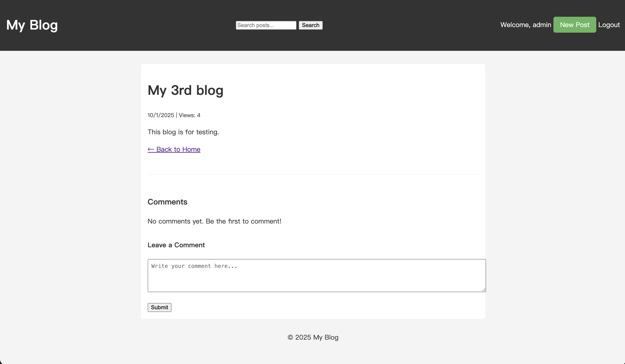Screen dimensions: 625x364
Task: Open the New Post page
Action: click(574, 25)
